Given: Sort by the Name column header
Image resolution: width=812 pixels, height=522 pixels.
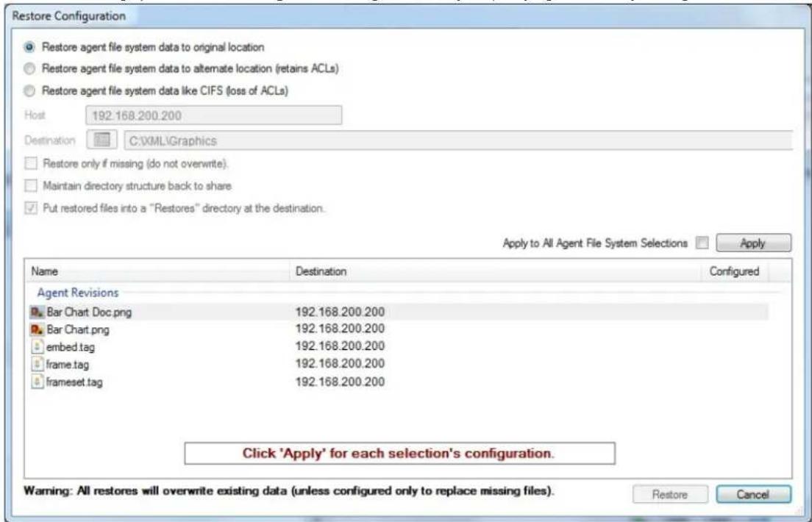Looking at the screenshot, I should click(x=157, y=271).
